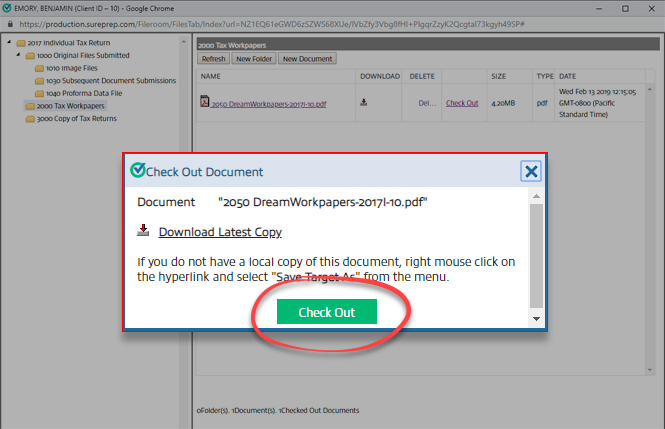665x429 pixels.
Task: Open the Download Latest Copy link
Action: click(220, 232)
